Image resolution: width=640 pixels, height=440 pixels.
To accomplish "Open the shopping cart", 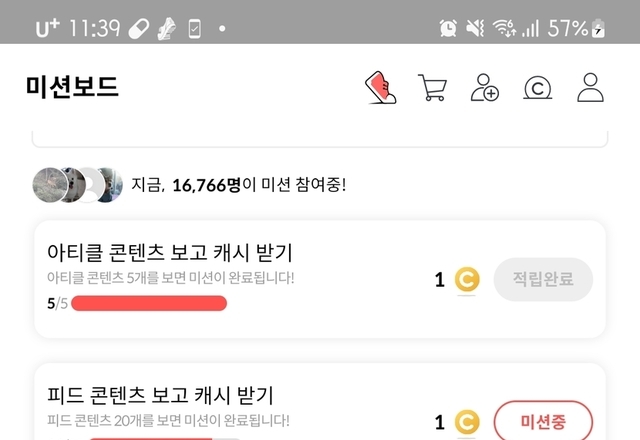I will pos(432,87).
